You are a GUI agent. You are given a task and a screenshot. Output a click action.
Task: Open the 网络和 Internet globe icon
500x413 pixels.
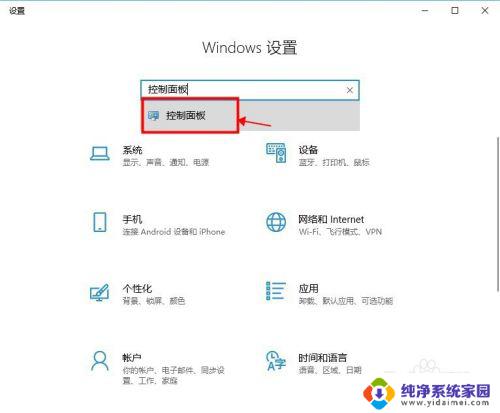point(276,222)
